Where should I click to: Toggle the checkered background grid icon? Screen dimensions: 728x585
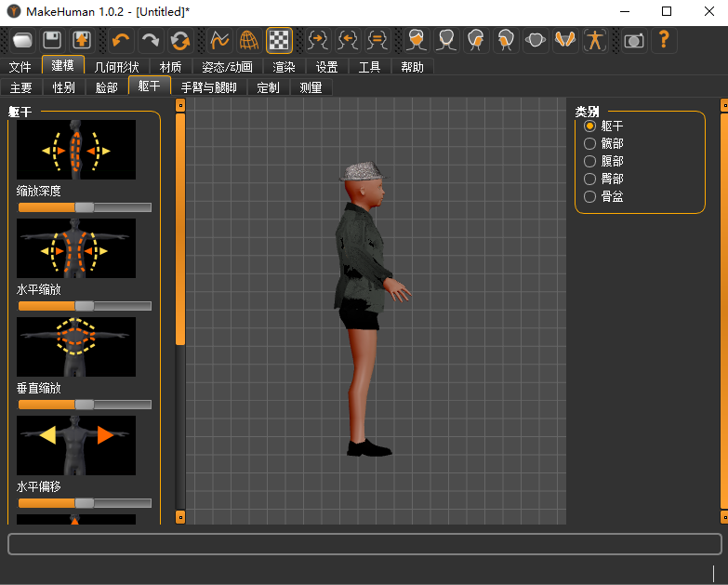(x=279, y=40)
